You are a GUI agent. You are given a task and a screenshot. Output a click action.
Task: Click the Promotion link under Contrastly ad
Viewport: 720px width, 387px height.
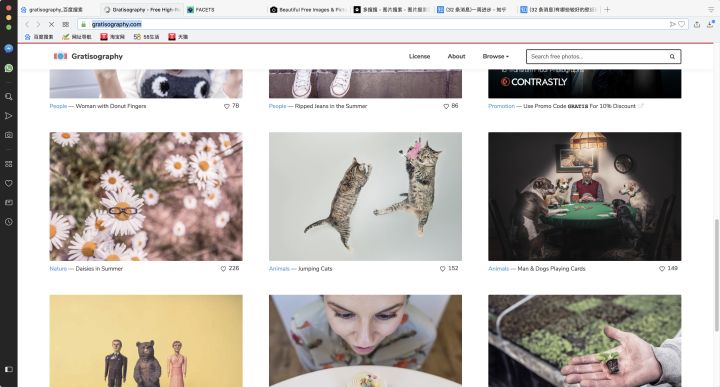point(501,106)
